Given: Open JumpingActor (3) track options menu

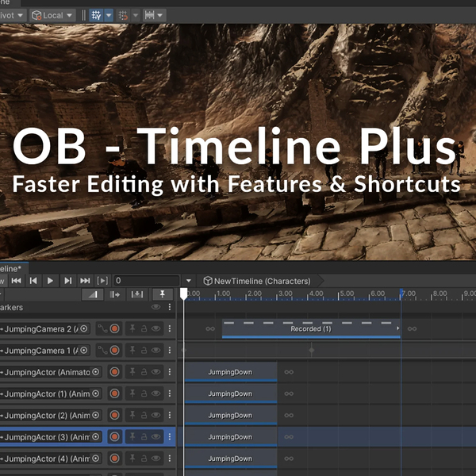Looking at the screenshot, I should 170,436.
